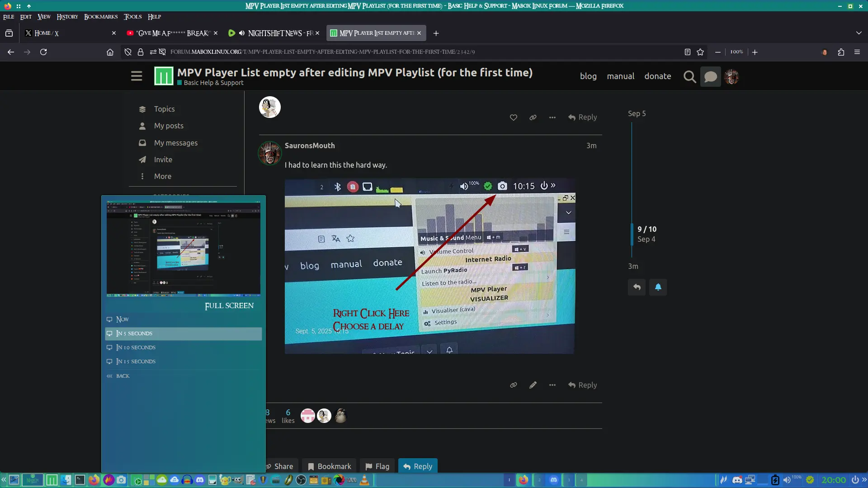Click the Firefox extensions puzzle icon
This screenshot has height=488, width=868.
coord(841,52)
